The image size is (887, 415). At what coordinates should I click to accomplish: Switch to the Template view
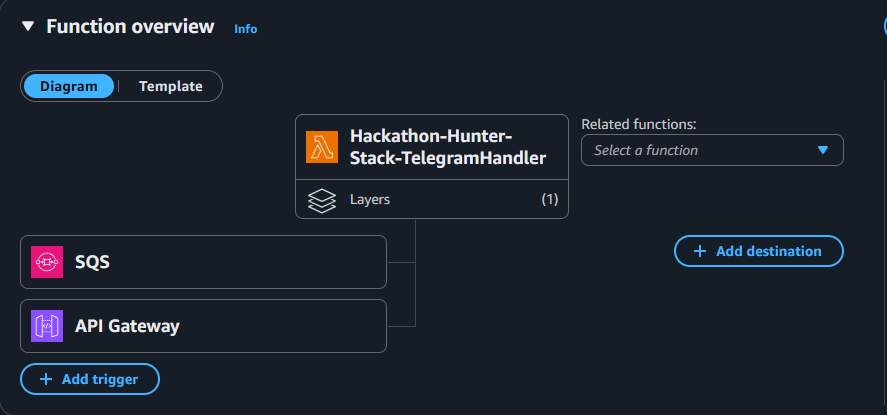tap(170, 86)
